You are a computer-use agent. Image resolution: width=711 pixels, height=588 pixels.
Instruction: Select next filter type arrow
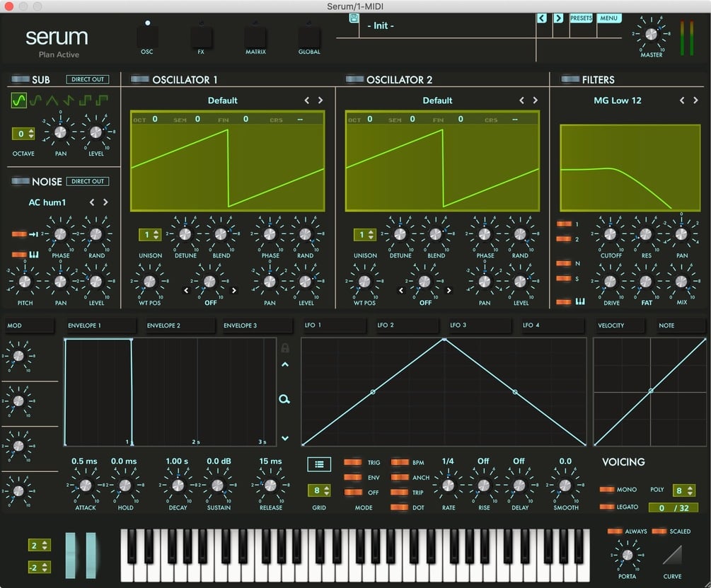pos(695,100)
